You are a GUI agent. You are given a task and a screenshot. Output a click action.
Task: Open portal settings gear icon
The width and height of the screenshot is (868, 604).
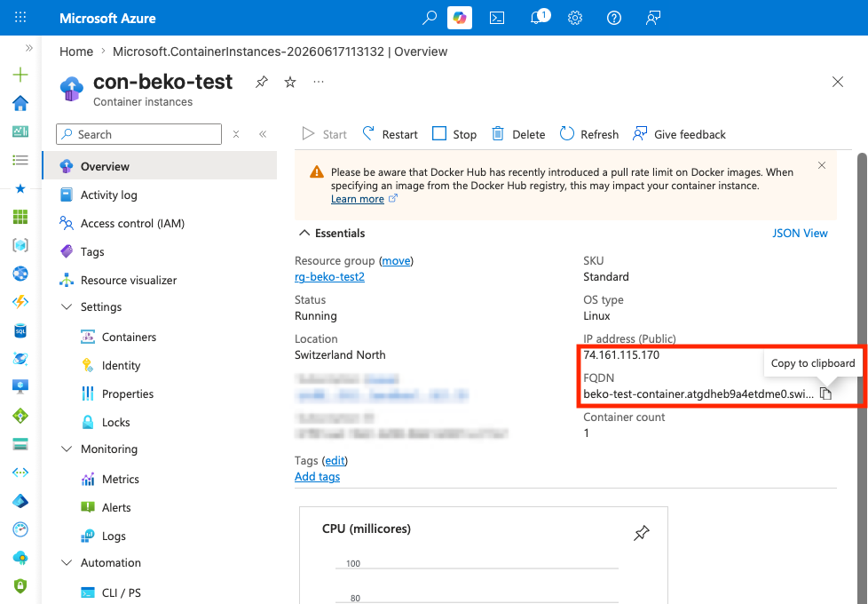(575, 18)
